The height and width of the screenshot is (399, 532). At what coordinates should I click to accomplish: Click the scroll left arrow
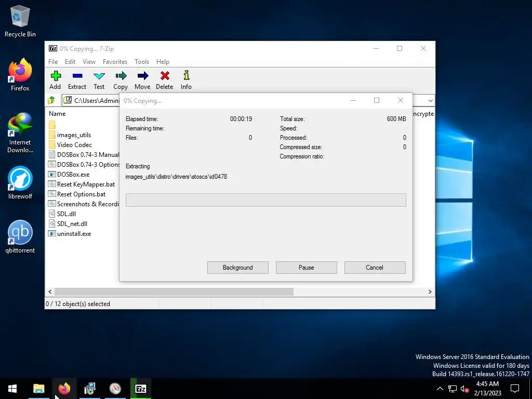point(50,292)
